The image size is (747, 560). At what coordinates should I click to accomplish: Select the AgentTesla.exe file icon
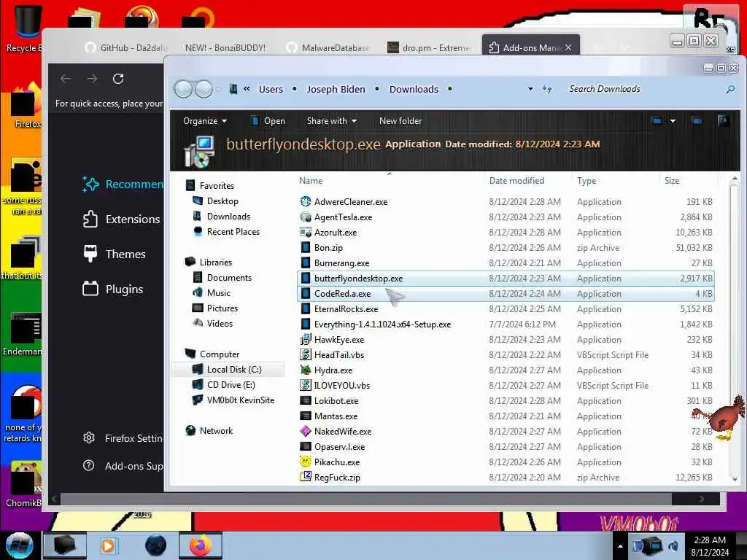pos(306,217)
